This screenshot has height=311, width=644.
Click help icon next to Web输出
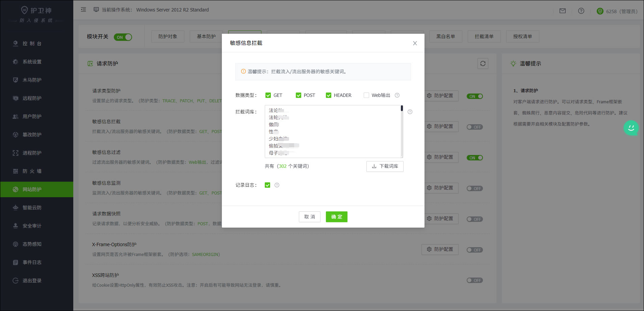(x=397, y=95)
